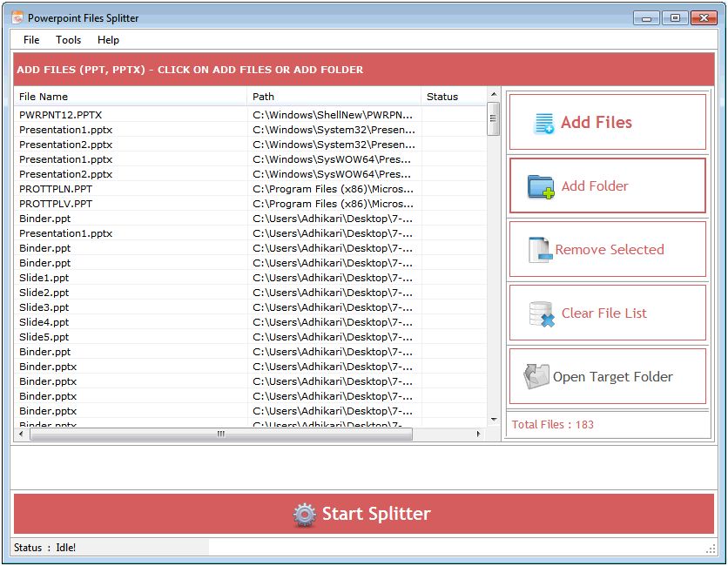Select the Slide3.ppt file row

click(x=251, y=307)
